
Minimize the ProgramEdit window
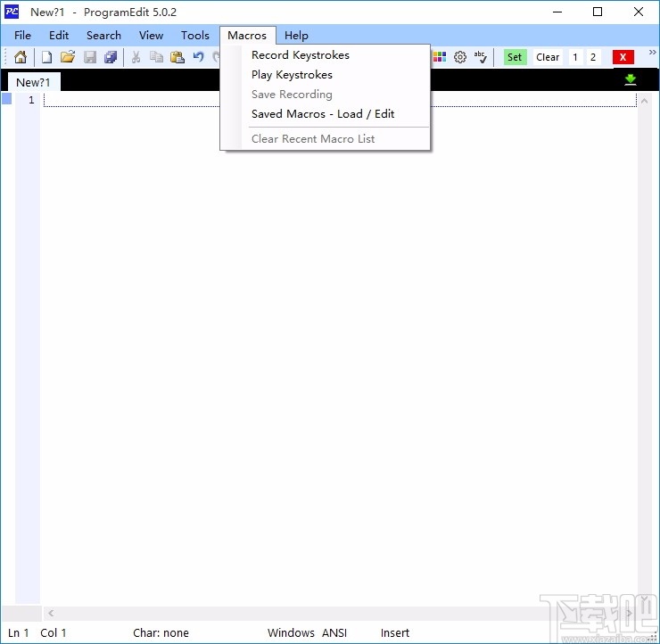557,12
